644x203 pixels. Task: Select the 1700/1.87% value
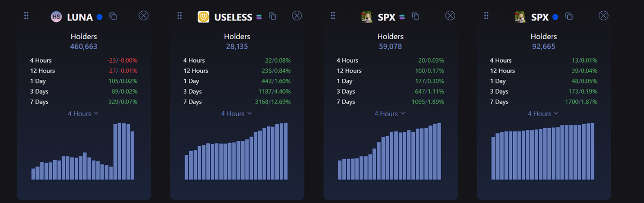[582, 102]
